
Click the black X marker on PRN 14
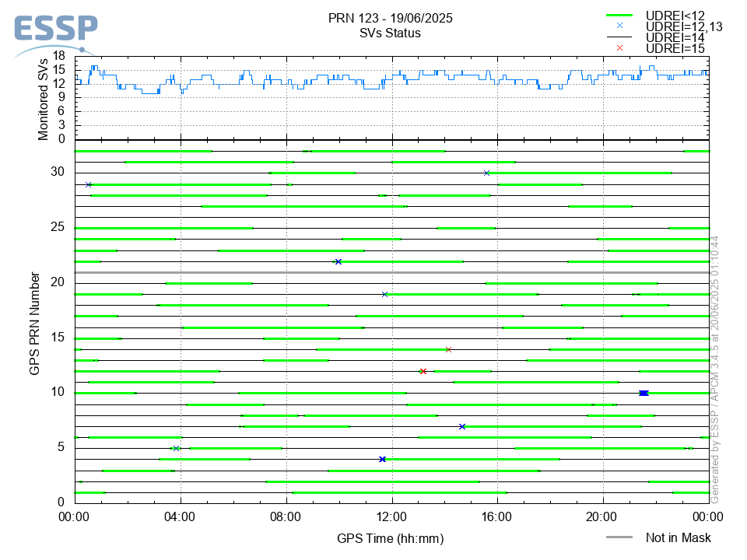coord(448,349)
